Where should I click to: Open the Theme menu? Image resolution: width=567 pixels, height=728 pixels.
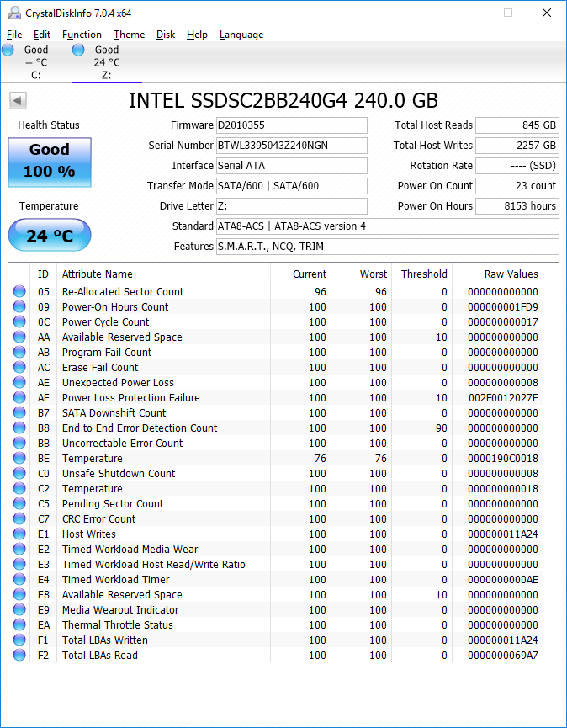click(129, 35)
